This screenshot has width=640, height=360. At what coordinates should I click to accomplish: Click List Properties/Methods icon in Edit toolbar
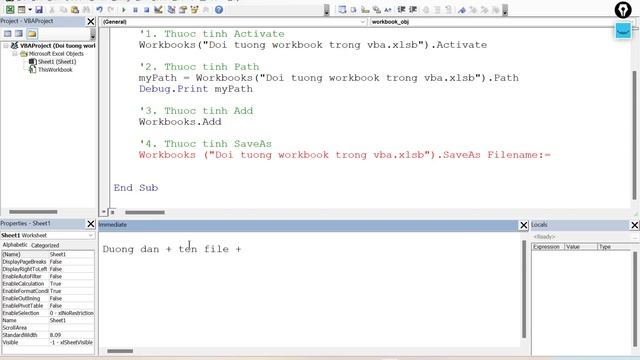coord(342,9)
